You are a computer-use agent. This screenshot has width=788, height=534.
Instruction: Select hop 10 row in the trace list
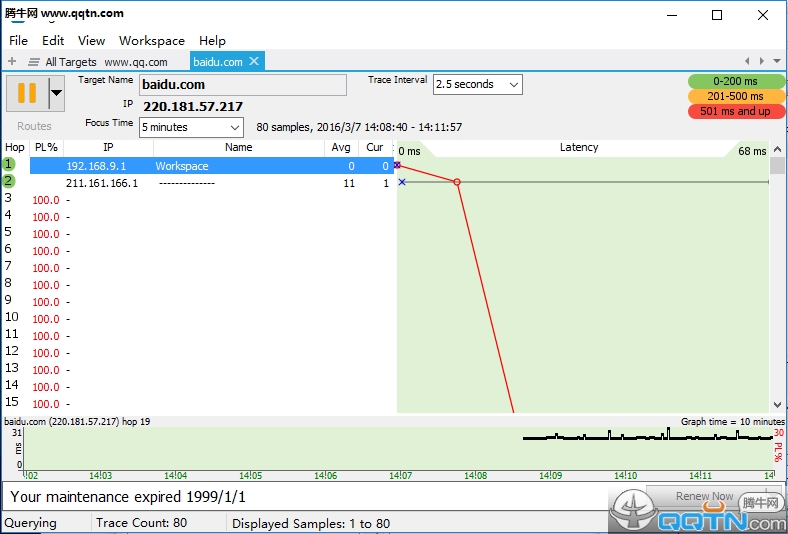[199, 318]
